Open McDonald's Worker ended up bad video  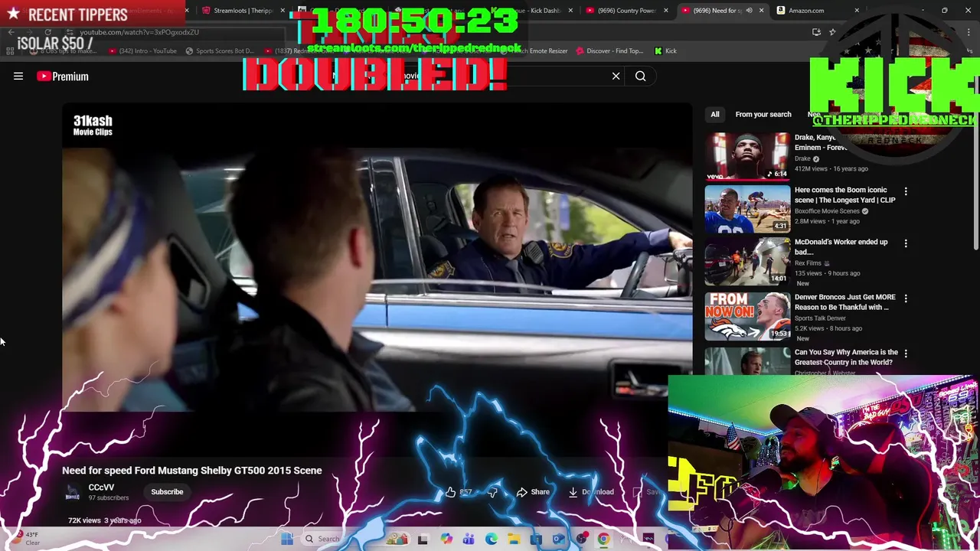pos(841,246)
